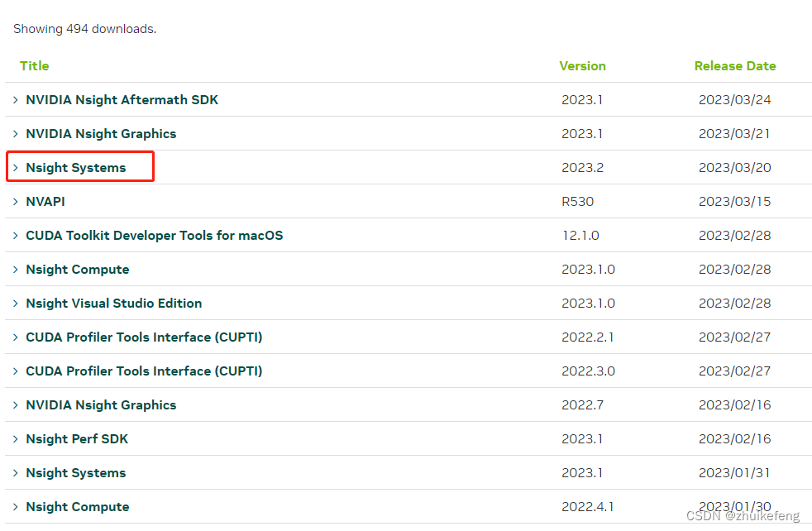Expand the CUPTI 2022.3.0 row chevron
The width and height of the screenshot is (812, 531).
tap(16, 371)
